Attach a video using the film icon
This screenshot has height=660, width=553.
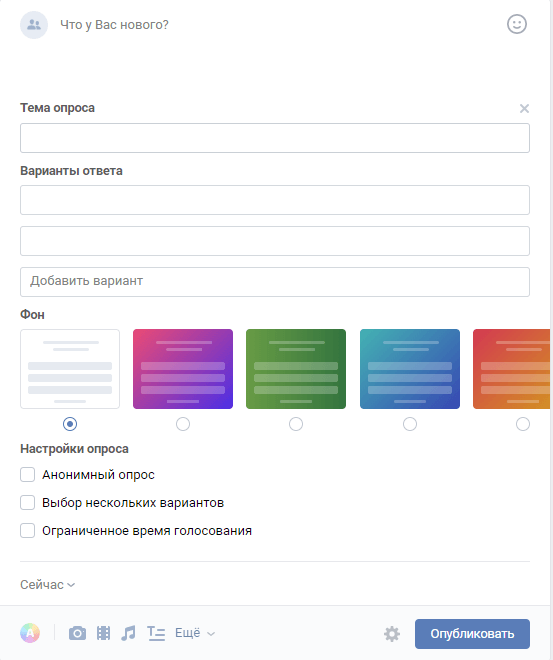pyautogui.click(x=104, y=633)
